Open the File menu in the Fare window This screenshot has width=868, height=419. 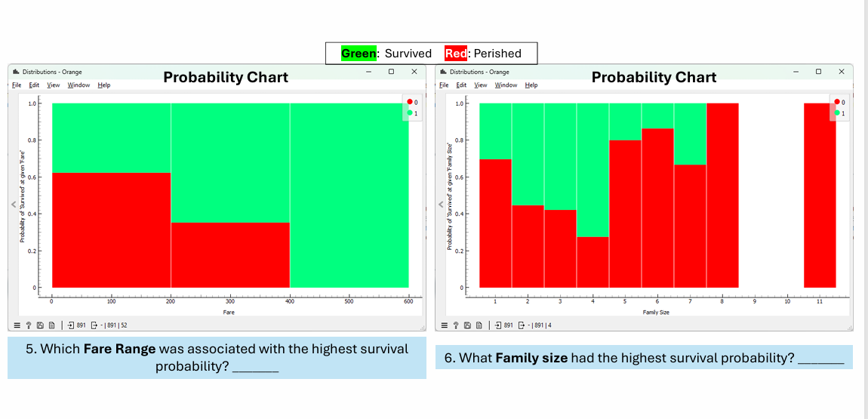pyautogui.click(x=17, y=85)
